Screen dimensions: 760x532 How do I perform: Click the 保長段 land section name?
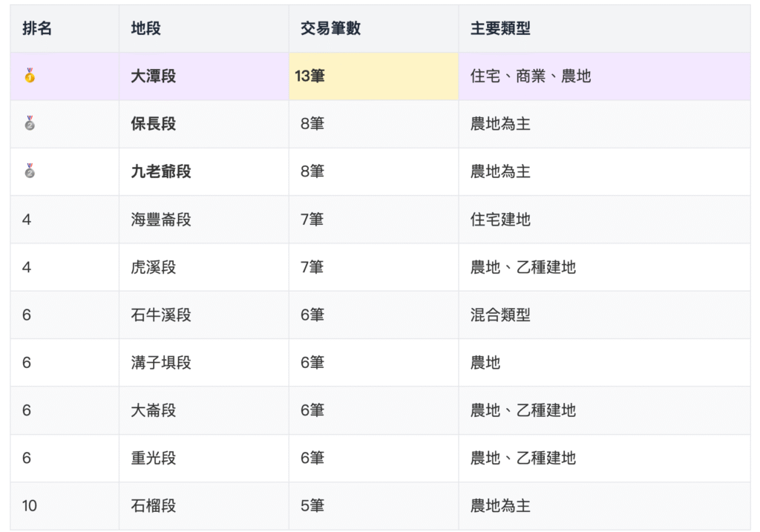(x=151, y=123)
